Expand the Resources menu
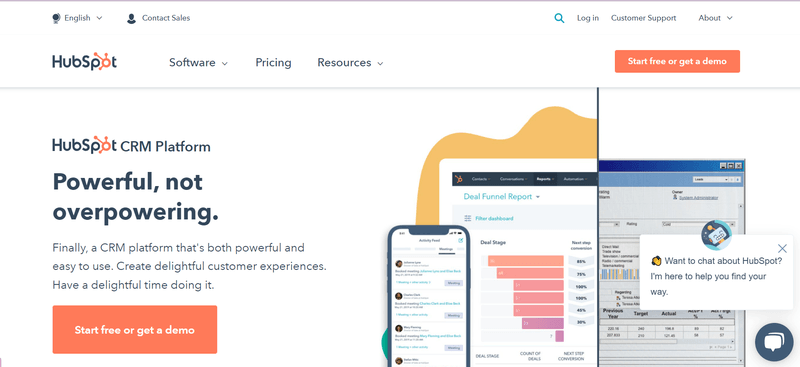800x367 pixels. pyautogui.click(x=350, y=63)
